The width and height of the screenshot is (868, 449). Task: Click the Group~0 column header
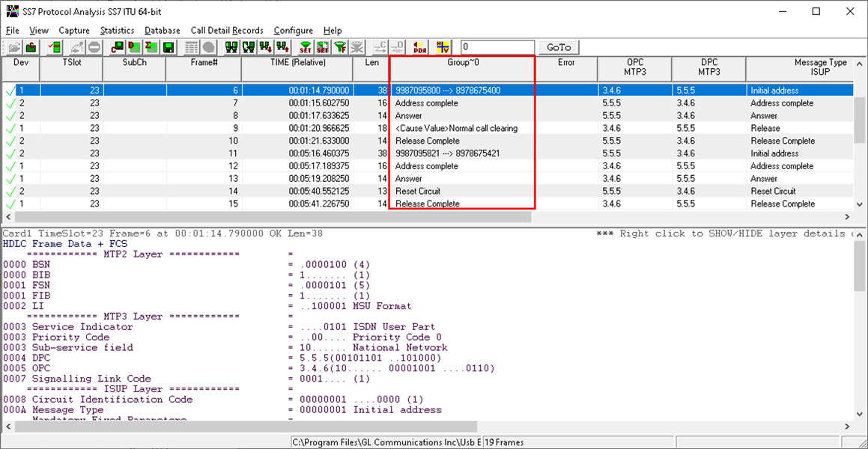pos(463,69)
